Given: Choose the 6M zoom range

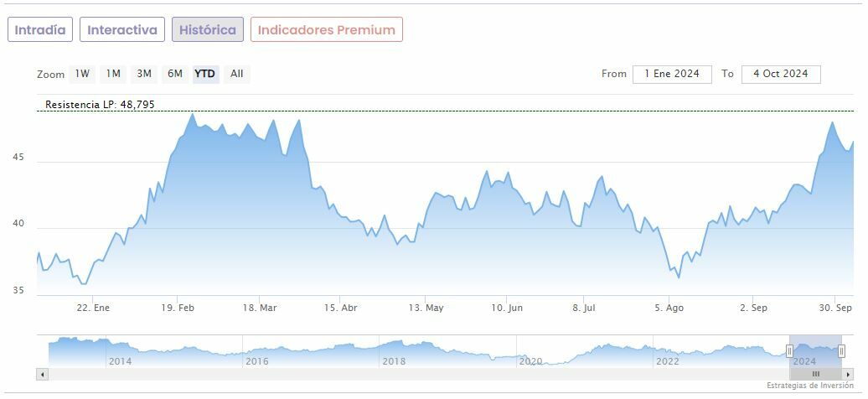Looking at the screenshot, I should click(x=174, y=74).
